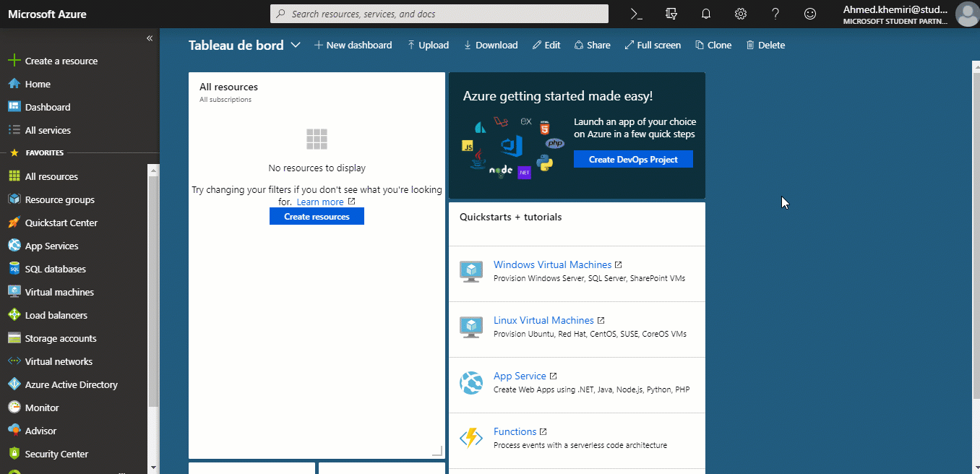The height and width of the screenshot is (474, 980).
Task: Click the Load balancers diamond icon
Action: tap(13, 315)
